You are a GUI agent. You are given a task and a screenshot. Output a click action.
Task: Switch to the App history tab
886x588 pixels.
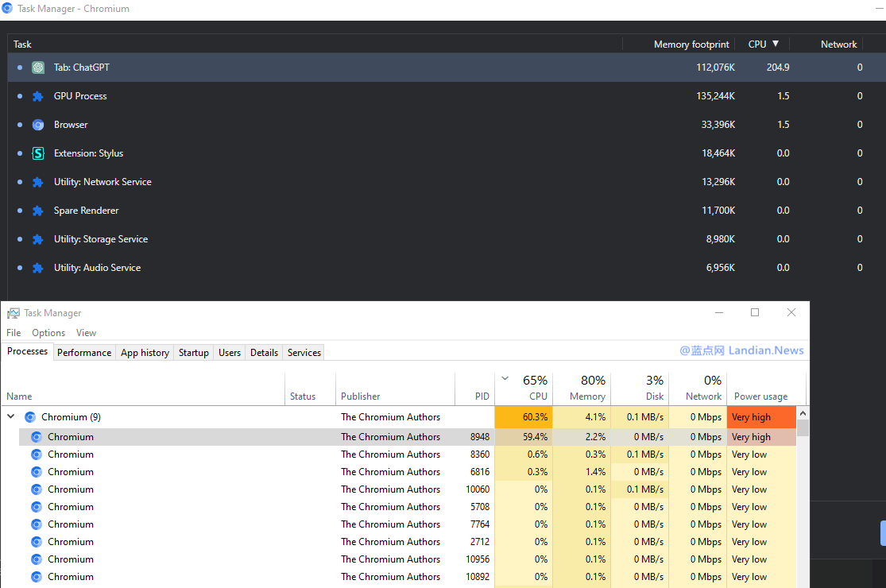(x=145, y=353)
